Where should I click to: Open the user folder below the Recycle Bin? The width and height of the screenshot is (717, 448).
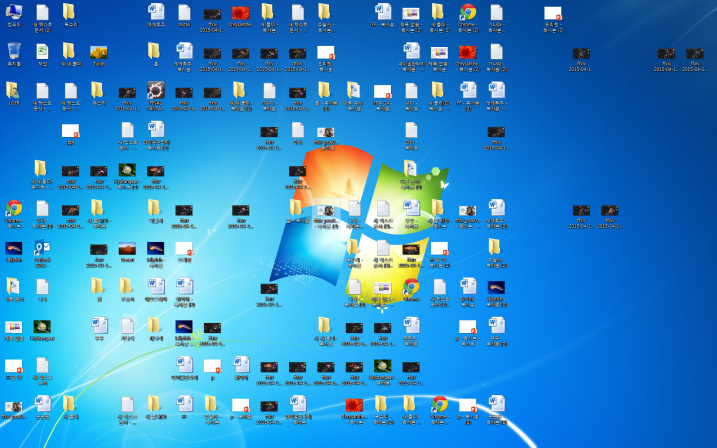[14, 91]
